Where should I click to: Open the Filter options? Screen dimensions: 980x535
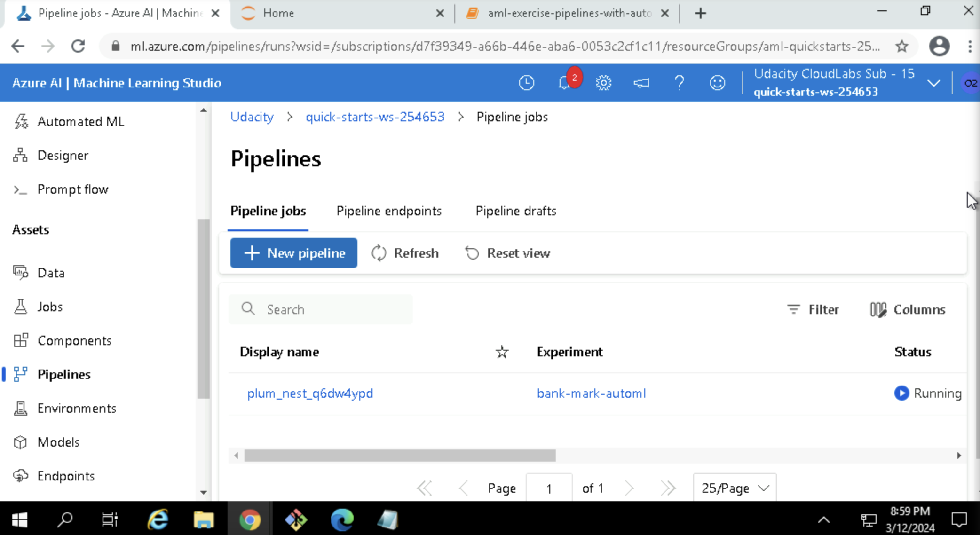click(813, 309)
